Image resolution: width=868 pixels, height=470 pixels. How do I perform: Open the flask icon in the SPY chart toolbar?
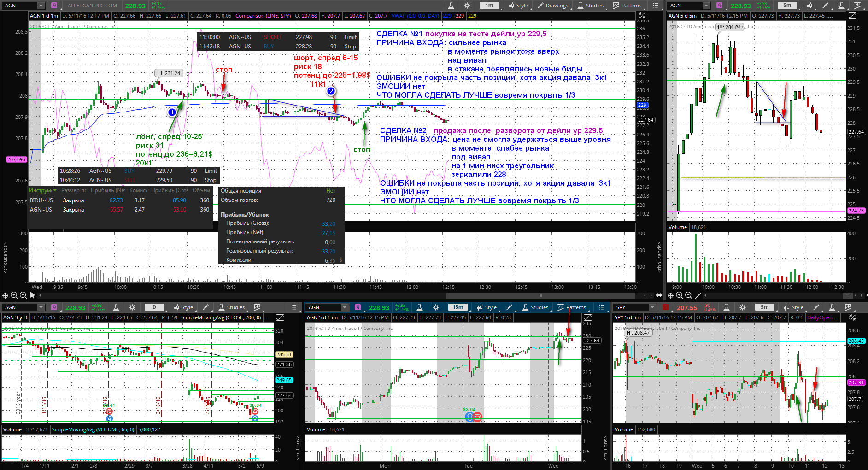[726, 307]
